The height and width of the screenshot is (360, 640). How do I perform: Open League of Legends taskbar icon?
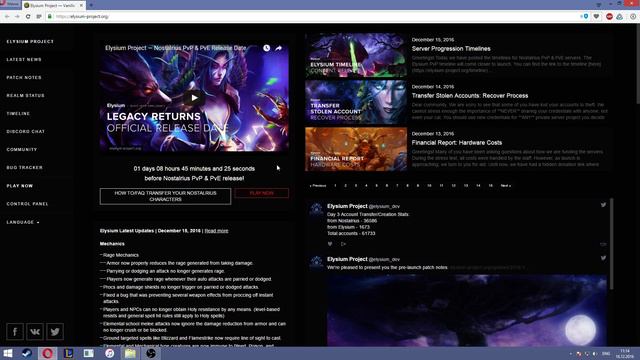click(68, 353)
